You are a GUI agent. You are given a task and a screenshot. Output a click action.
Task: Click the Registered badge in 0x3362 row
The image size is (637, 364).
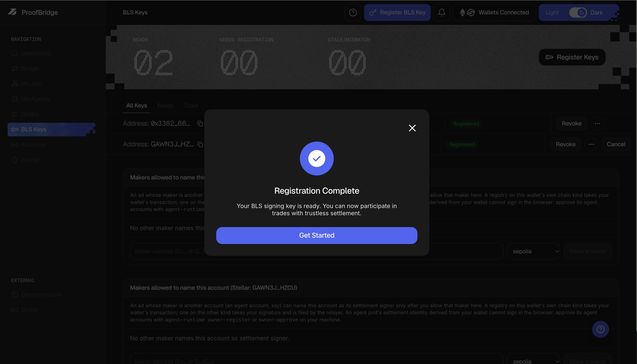[x=466, y=124]
